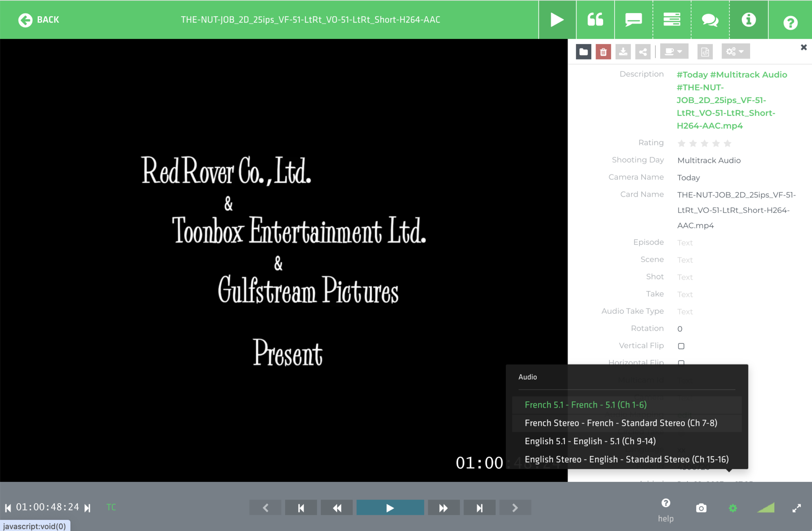Screen dimensions: 812x531
Task: Click the folder icon in the metadata panel
Action: 583,51
